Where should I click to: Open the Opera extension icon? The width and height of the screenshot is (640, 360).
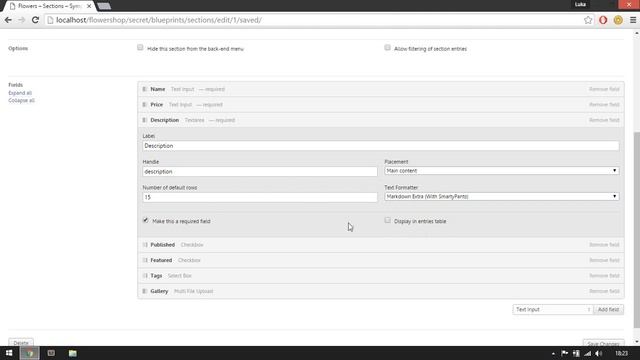point(603,20)
